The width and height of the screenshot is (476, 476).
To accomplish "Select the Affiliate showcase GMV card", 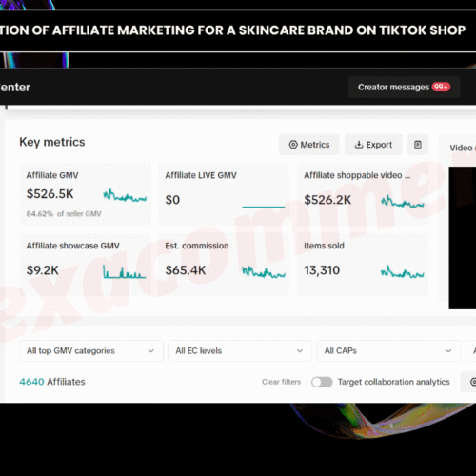I will point(85,265).
